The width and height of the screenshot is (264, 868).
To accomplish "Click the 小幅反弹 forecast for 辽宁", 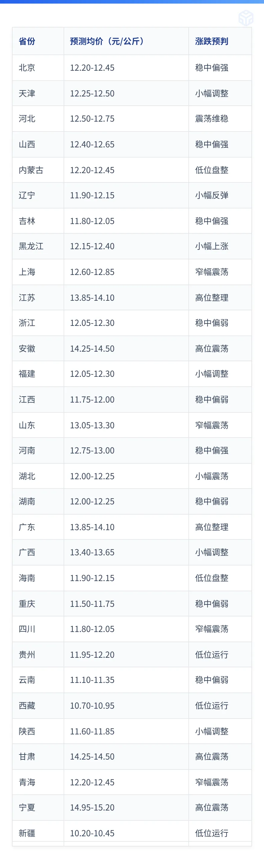I will [x=212, y=195].
